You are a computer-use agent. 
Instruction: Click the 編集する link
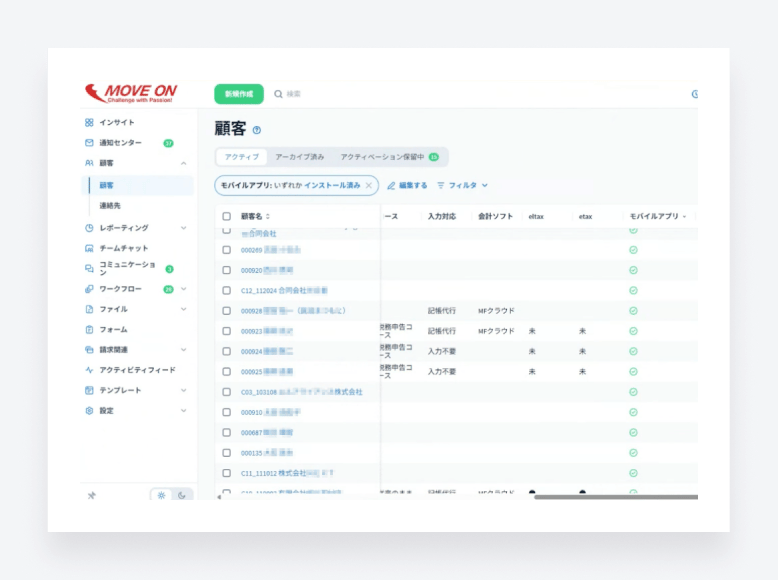(413, 186)
